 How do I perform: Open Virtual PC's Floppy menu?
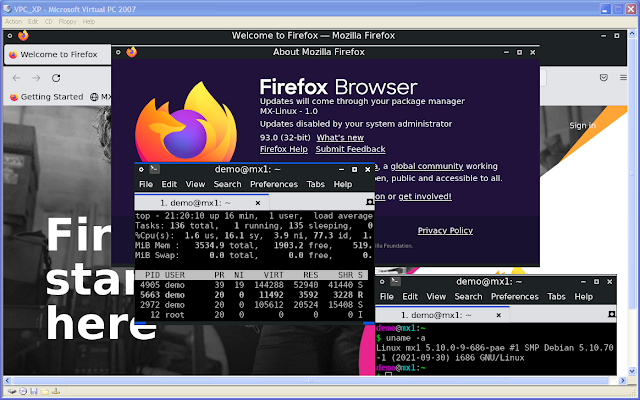(x=67, y=22)
